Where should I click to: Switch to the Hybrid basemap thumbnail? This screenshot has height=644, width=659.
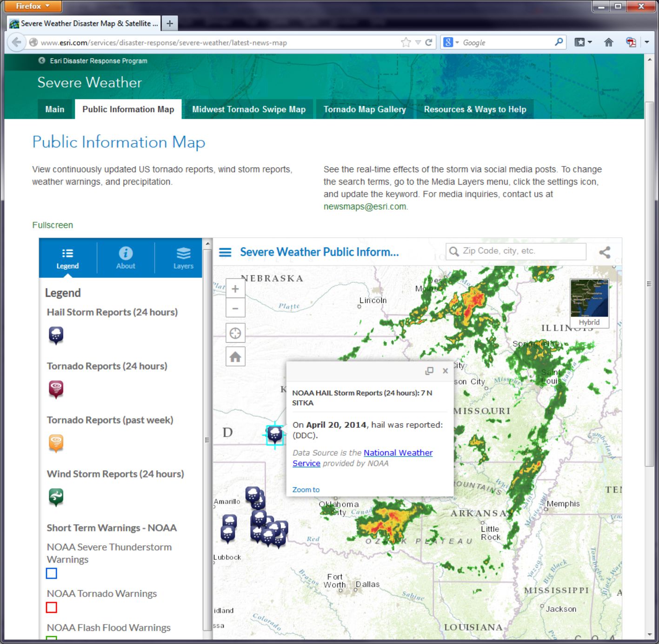coord(589,303)
